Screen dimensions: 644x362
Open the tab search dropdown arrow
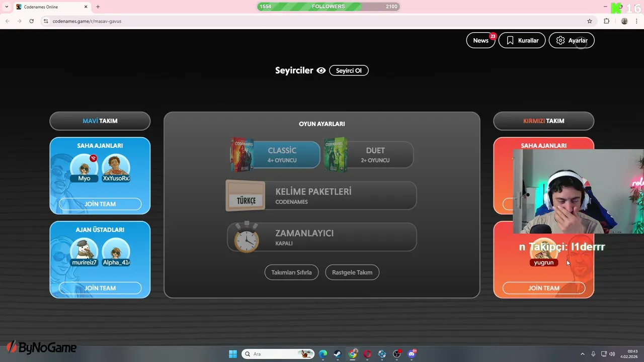7,7
